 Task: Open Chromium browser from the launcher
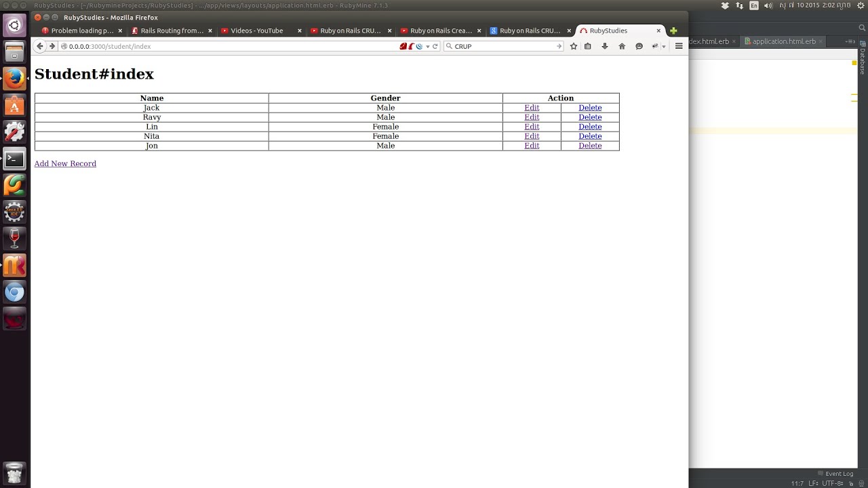[14, 292]
